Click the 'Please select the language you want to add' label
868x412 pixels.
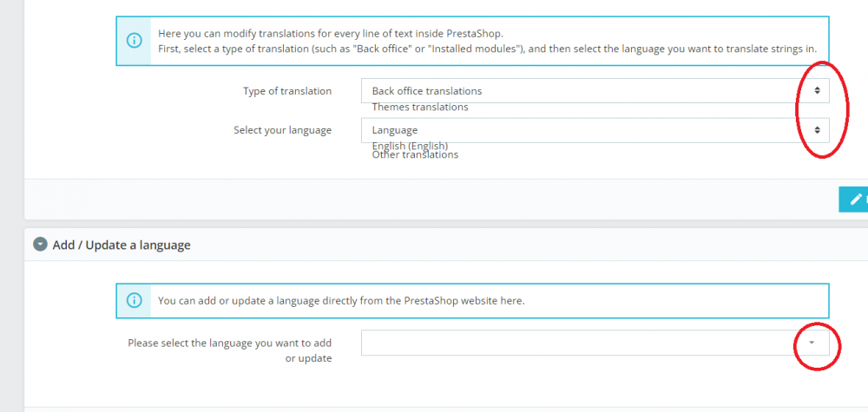point(229,343)
